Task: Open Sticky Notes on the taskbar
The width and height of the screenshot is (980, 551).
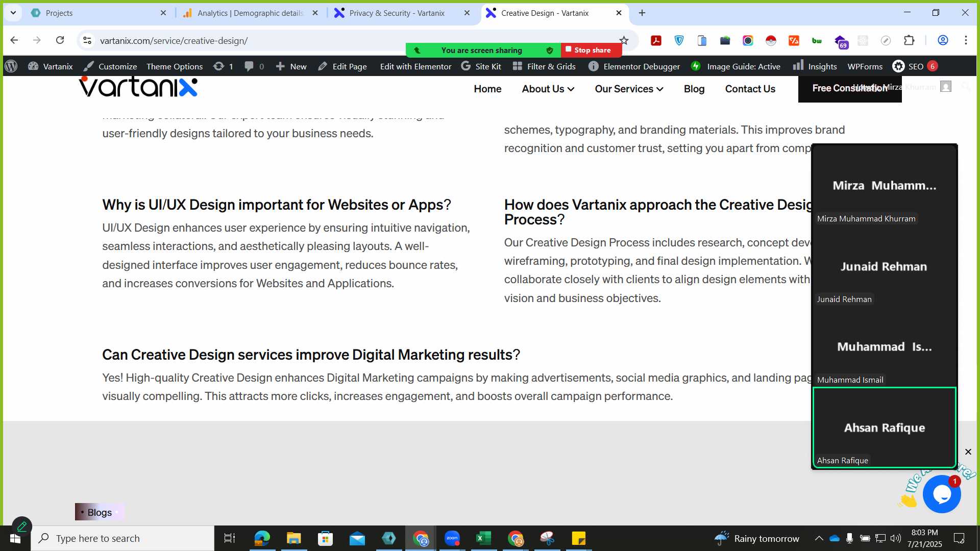Action: 579,538
